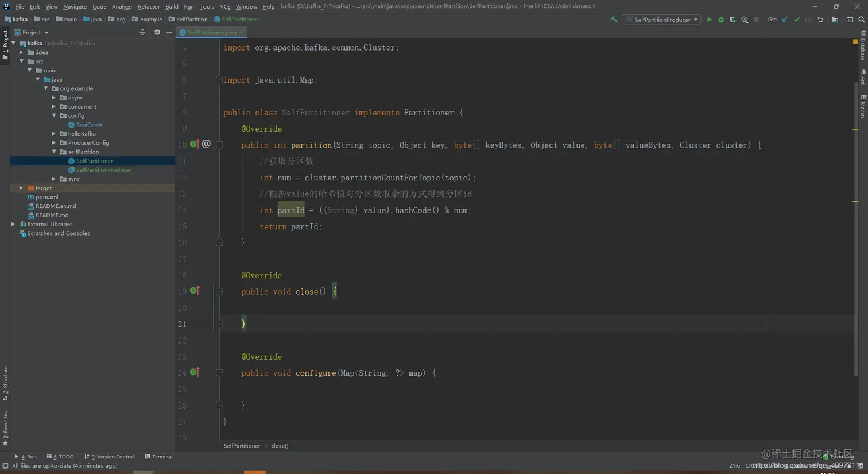
Task: Click Git Update Project arrow icon
Action: (x=785, y=20)
